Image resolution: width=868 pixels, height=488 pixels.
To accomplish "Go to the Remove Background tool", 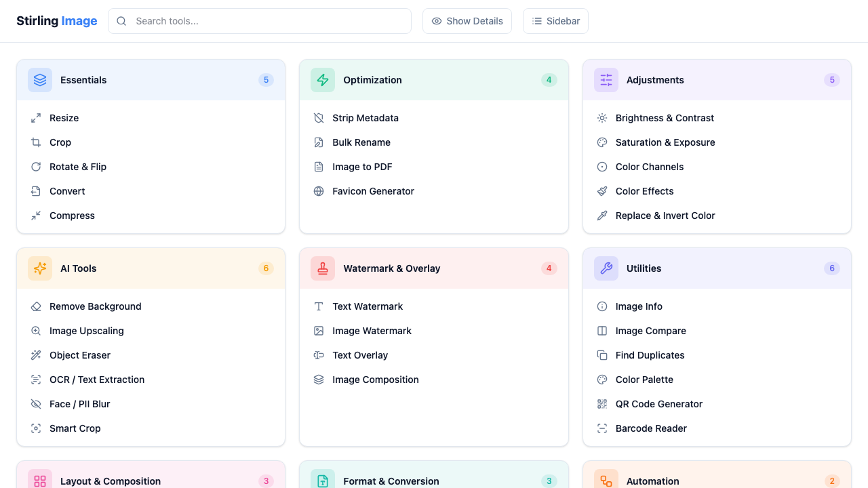I will 151,306.
